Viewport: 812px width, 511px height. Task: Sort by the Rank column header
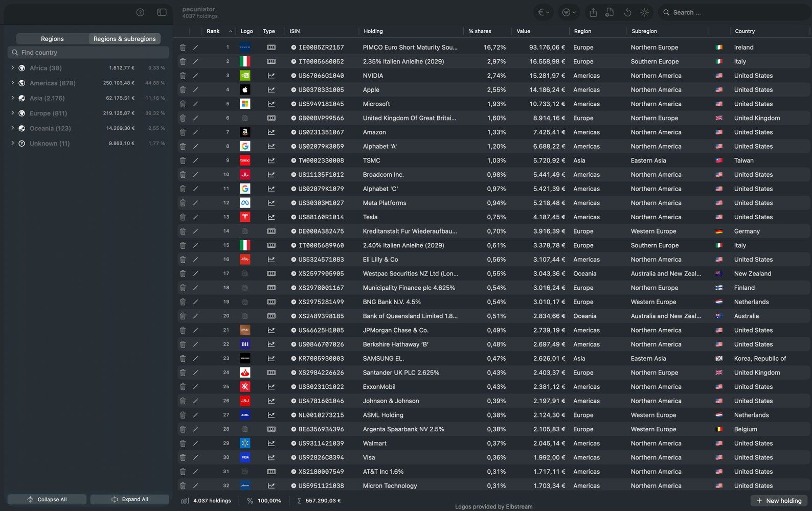pyautogui.click(x=219, y=31)
